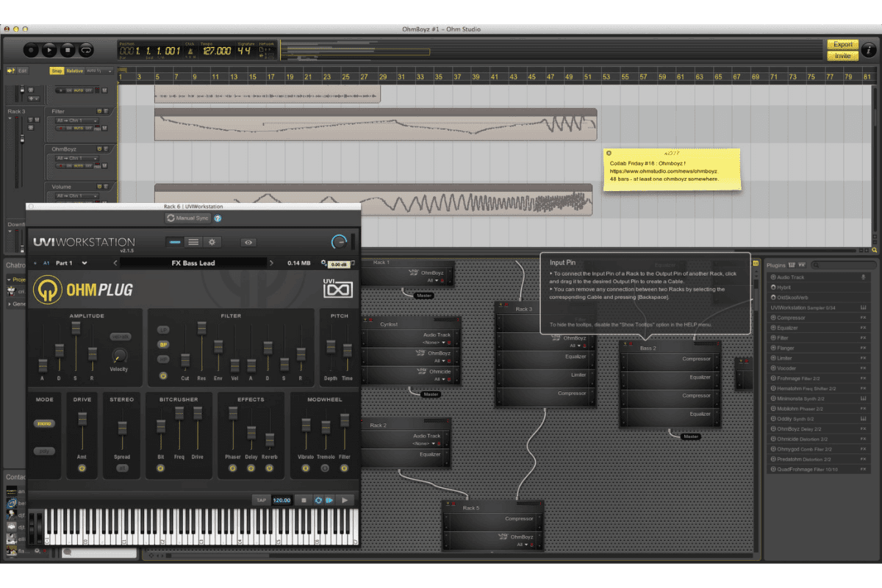Toggle the Reverb effect power button

point(270,467)
